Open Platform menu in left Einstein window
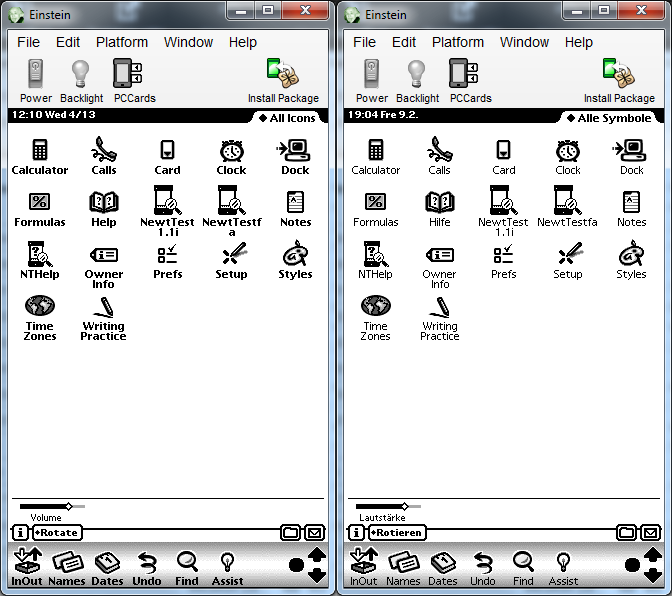The height and width of the screenshot is (596, 672). pos(122,42)
